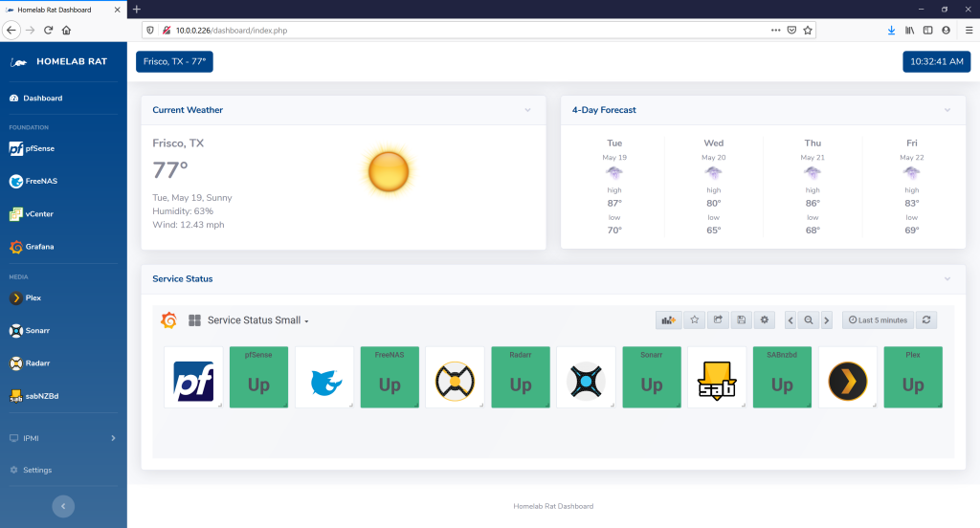Click the Firefox account icon
980x528 pixels.
946,30
